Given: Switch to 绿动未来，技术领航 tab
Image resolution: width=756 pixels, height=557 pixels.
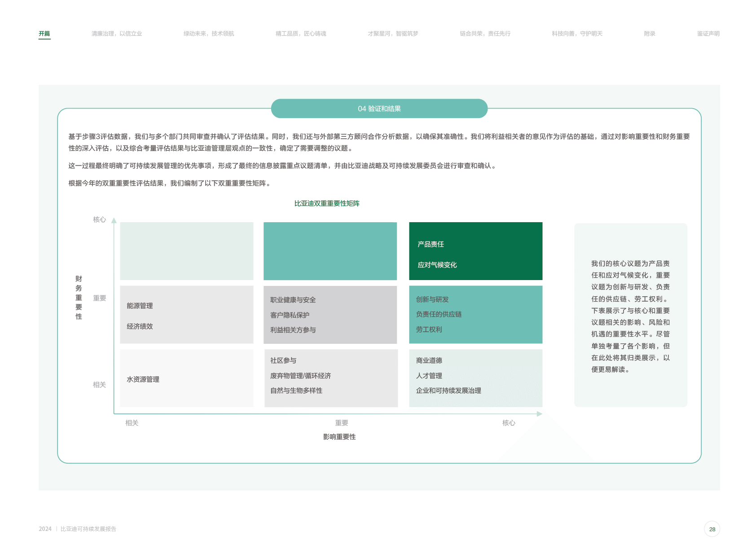Looking at the screenshot, I should click(x=209, y=34).
